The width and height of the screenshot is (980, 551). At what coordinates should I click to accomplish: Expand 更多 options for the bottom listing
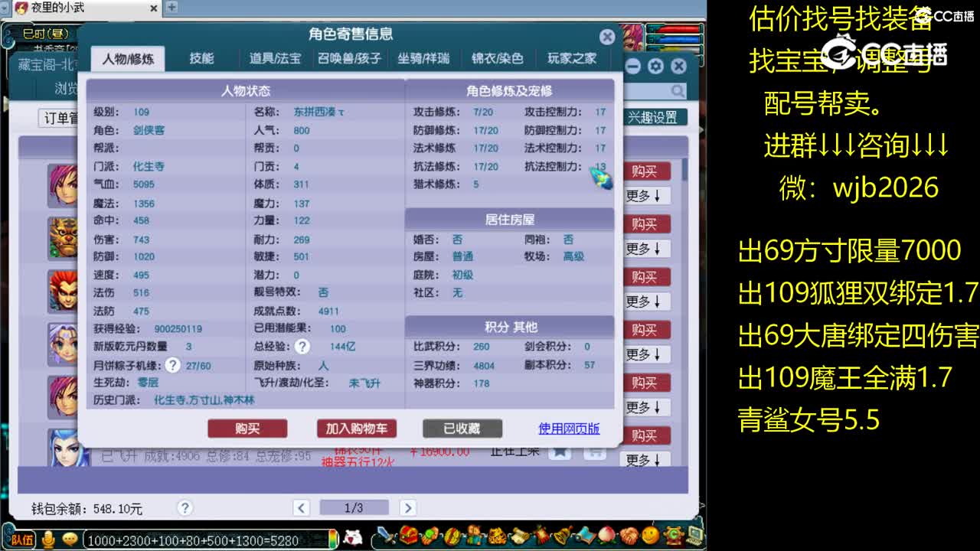(647, 460)
